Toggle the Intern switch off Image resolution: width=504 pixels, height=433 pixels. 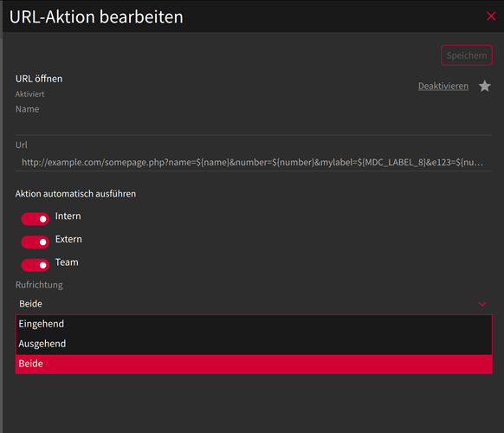click(x=35, y=219)
